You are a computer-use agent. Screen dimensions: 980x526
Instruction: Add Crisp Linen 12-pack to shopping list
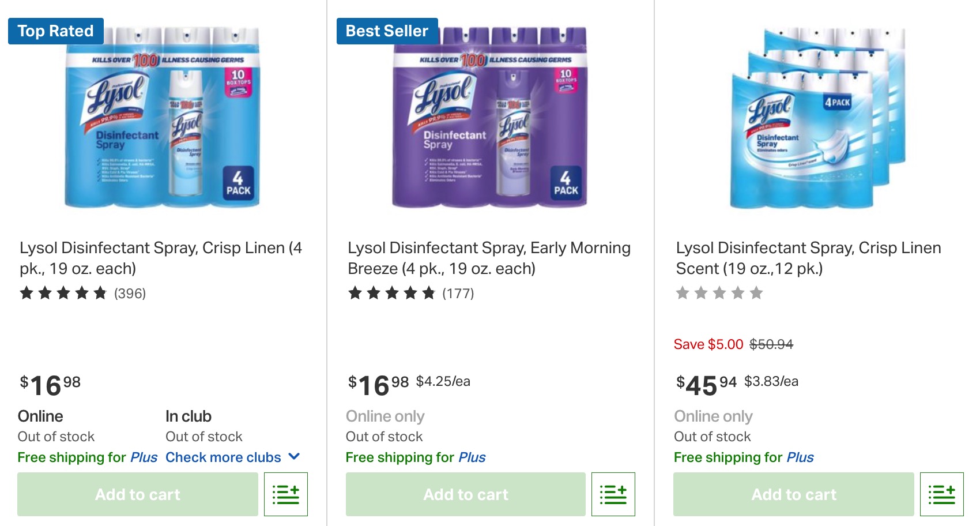tap(942, 494)
